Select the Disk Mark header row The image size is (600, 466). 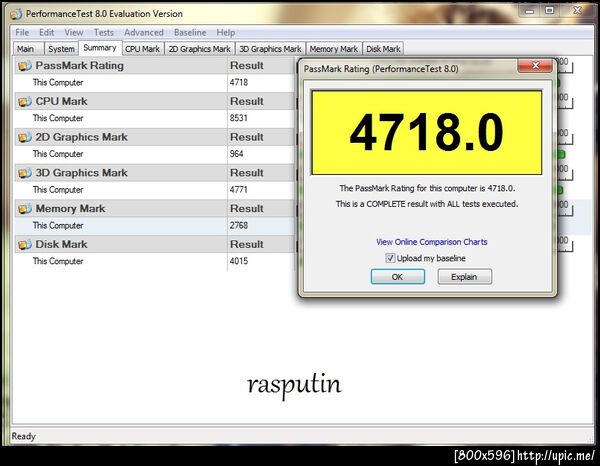(x=155, y=244)
